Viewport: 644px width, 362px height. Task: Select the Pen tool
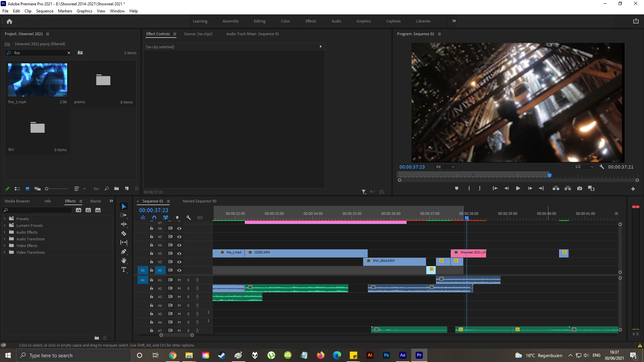tap(124, 252)
